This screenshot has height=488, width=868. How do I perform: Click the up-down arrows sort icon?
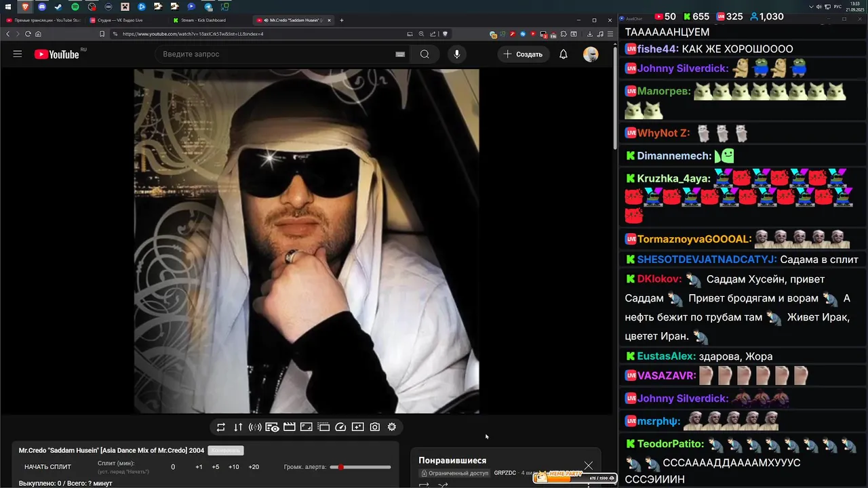point(238,427)
